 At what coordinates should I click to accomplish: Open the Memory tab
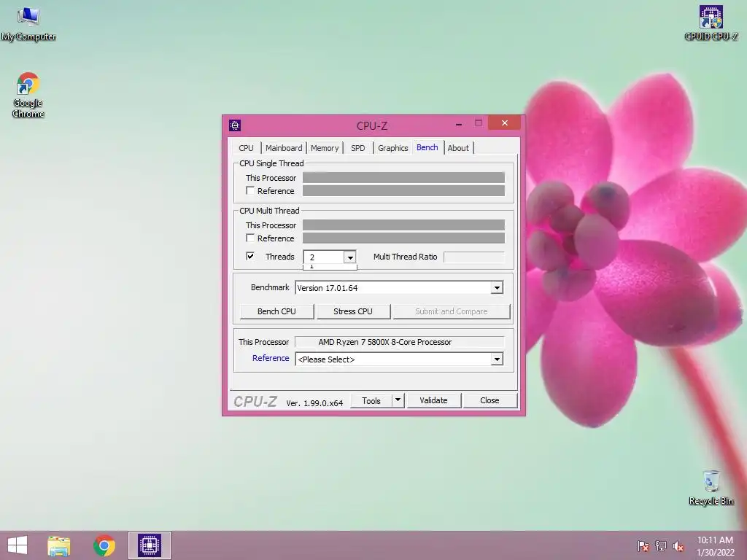point(325,148)
